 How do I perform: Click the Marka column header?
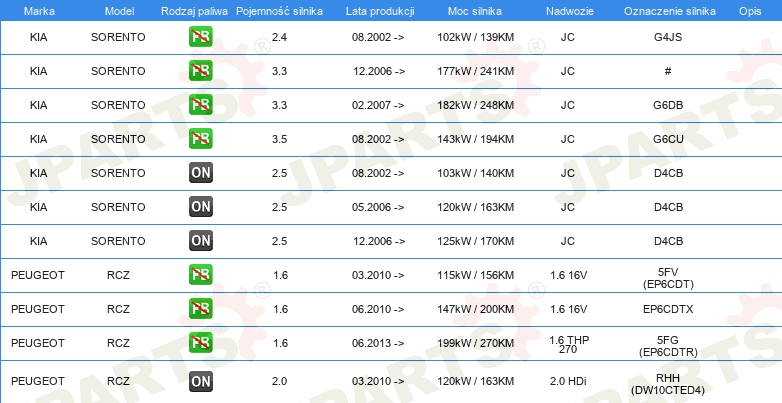pyautogui.click(x=39, y=11)
